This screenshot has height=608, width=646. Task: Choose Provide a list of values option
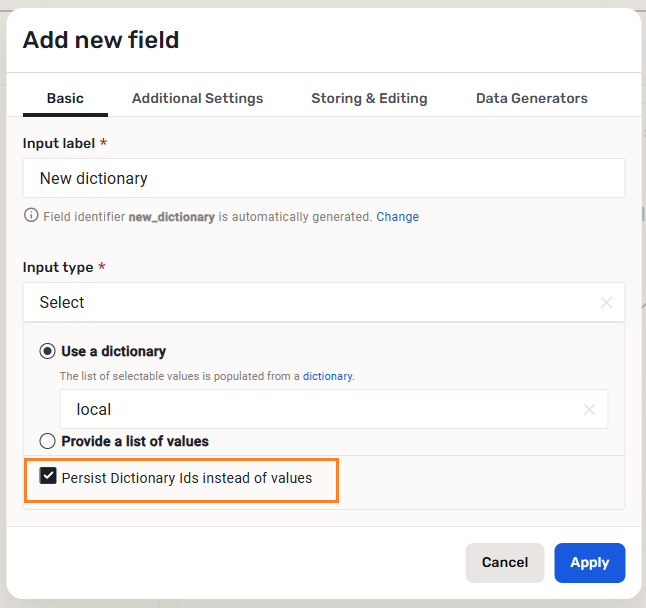pos(47,441)
